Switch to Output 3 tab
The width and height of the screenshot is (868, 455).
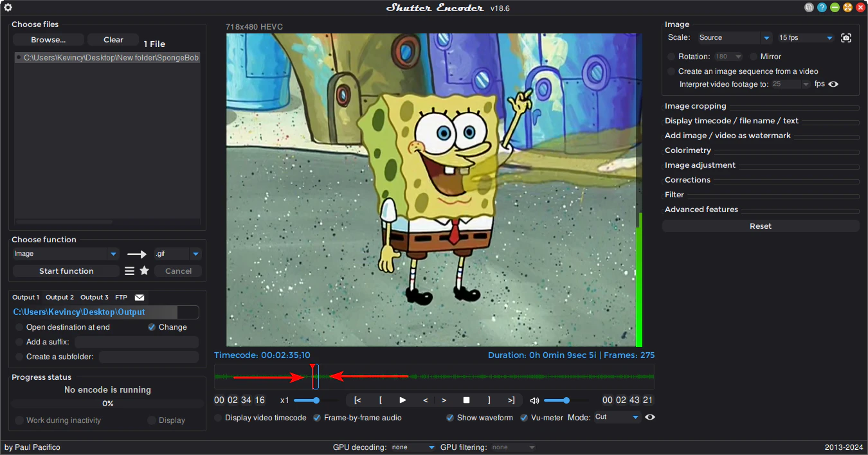pyautogui.click(x=95, y=298)
